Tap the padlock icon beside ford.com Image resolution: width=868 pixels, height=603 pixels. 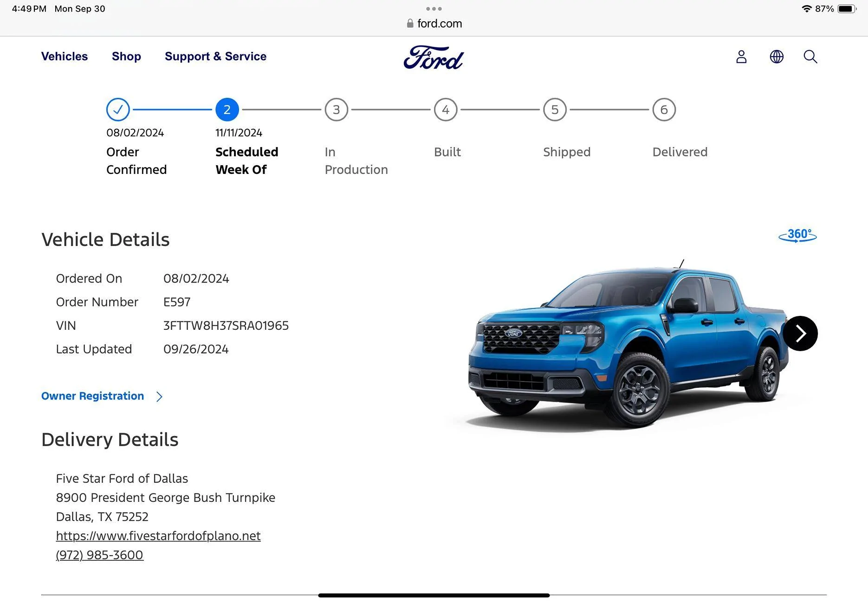point(410,23)
